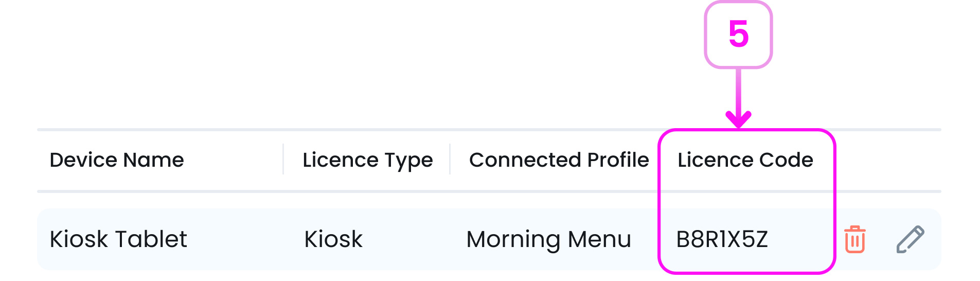Select the Kiosk Tablet device name
This screenshot has height=281, width=980.
(118, 239)
